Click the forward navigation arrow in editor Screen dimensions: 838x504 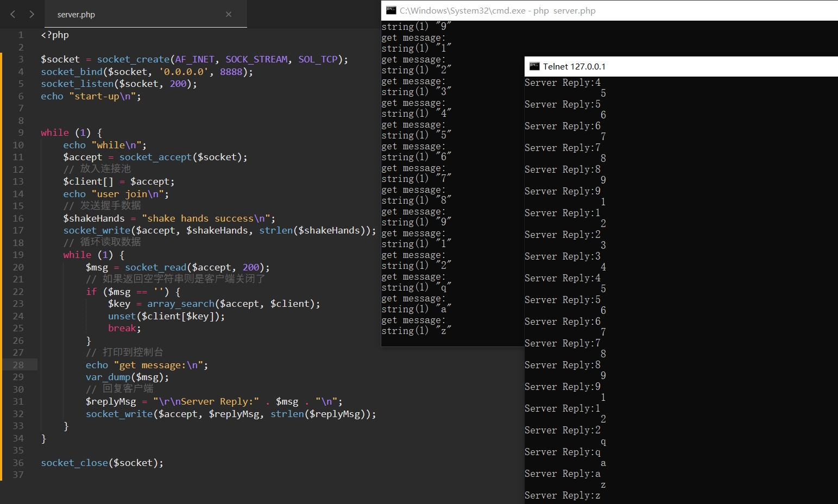[31, 14]
